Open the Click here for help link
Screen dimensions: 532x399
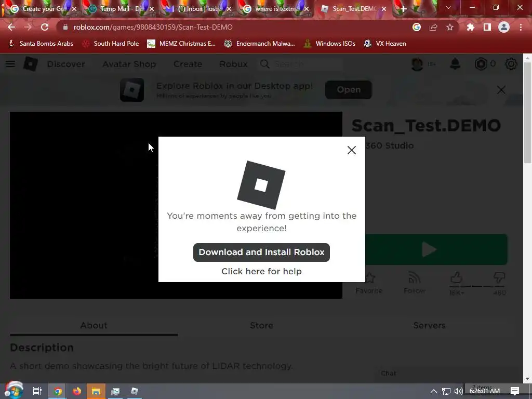pos(261,271)
